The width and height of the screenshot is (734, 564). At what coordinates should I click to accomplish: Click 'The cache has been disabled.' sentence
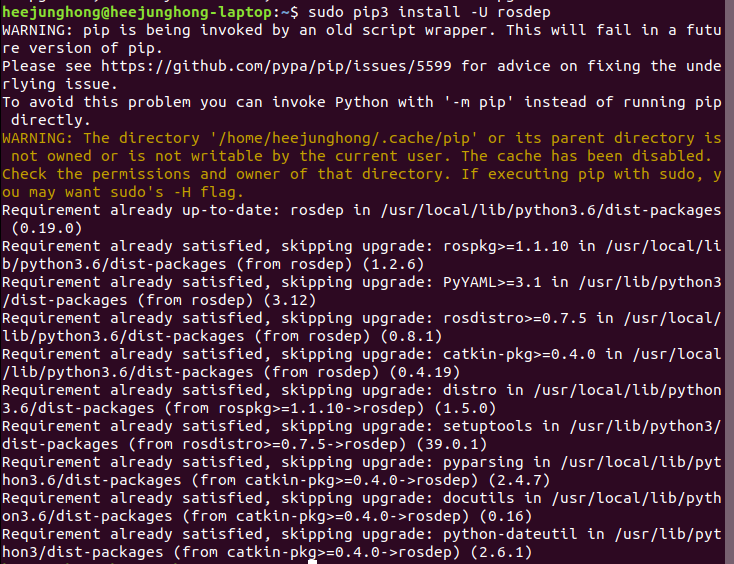tap(587, 156)
